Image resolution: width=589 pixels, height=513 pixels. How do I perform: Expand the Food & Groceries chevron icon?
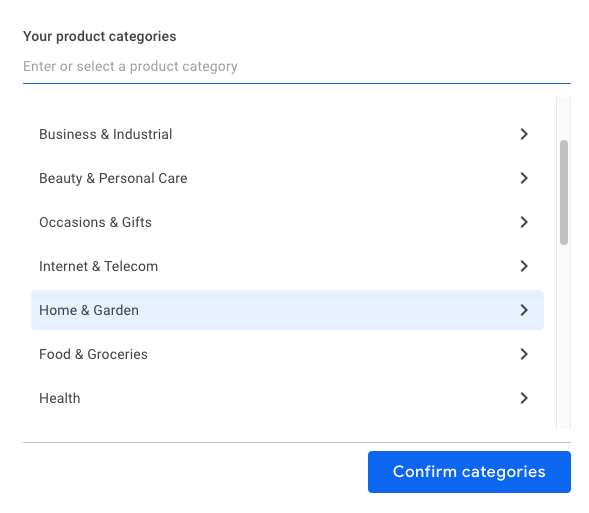pyautogui.click(x=524, y=354)
